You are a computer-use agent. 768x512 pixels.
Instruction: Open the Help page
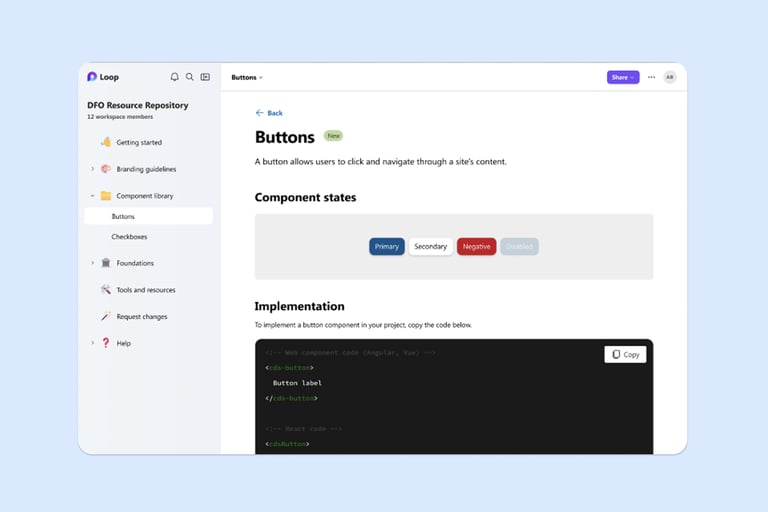coord(123,343)
